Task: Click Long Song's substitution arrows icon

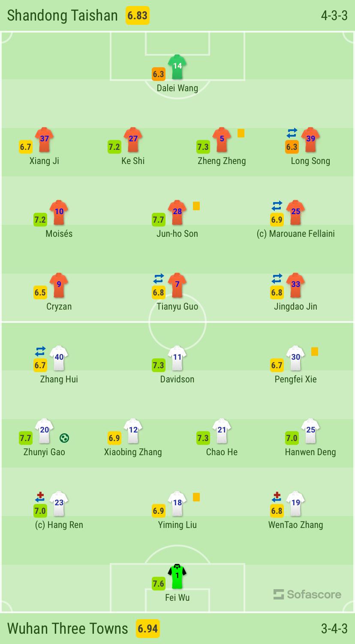Action: pos(292,133)
